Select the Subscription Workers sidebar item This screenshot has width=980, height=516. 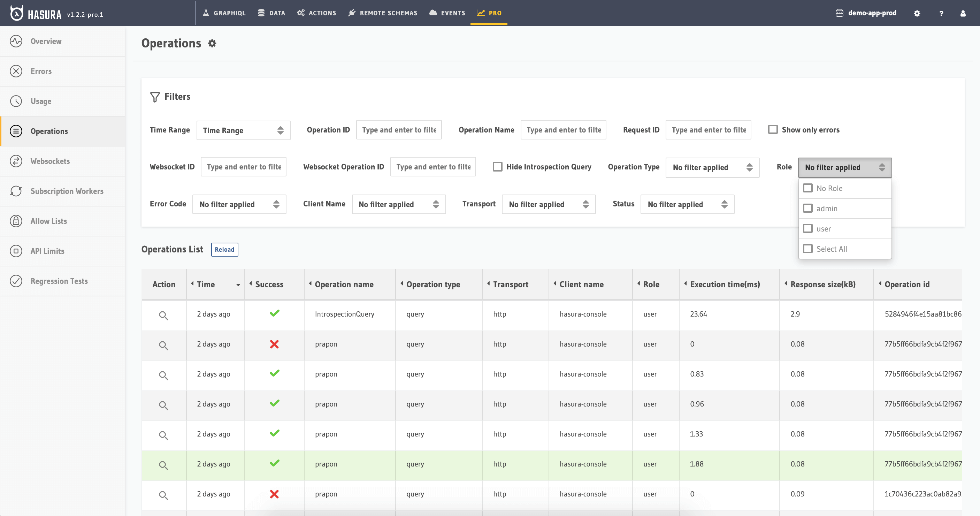(x=67, y=191)
